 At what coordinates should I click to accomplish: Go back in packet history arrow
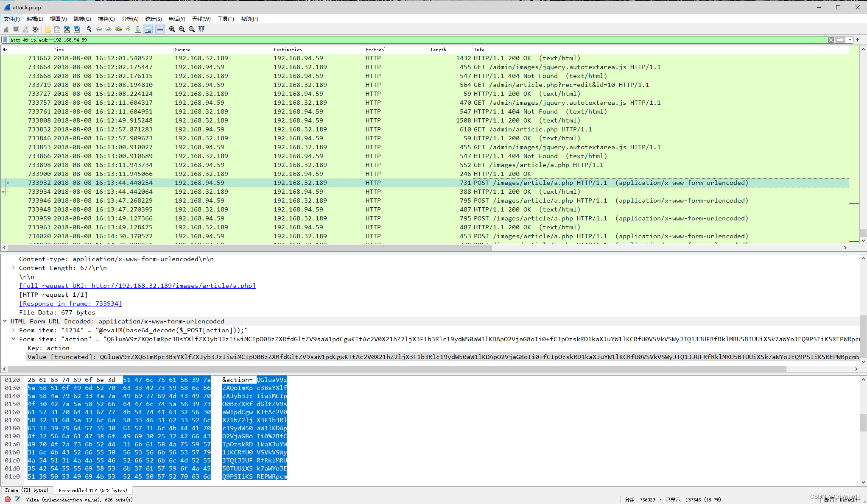[x=99, y=29]
